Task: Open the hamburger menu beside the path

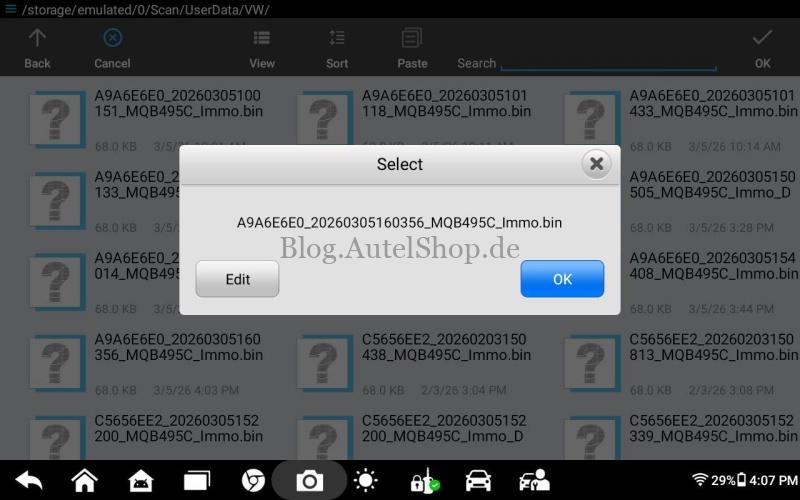Action: pyautogui.click(x=10, y=9)
